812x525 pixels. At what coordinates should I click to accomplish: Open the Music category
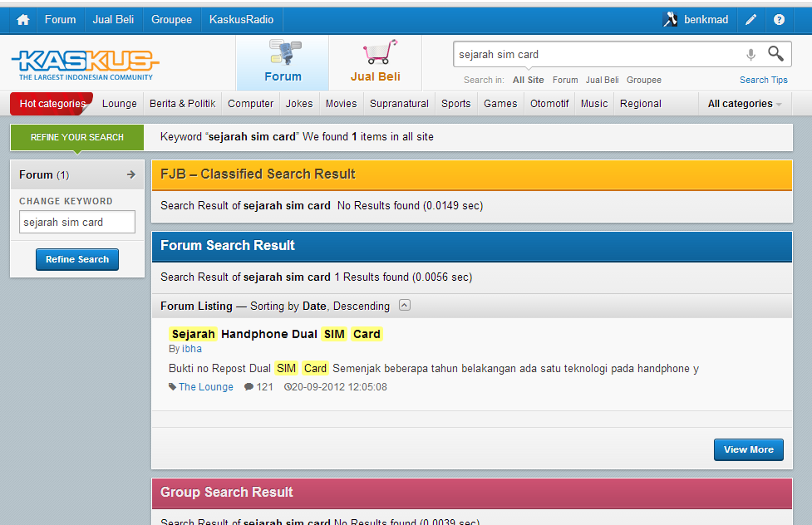pos(594,104)
